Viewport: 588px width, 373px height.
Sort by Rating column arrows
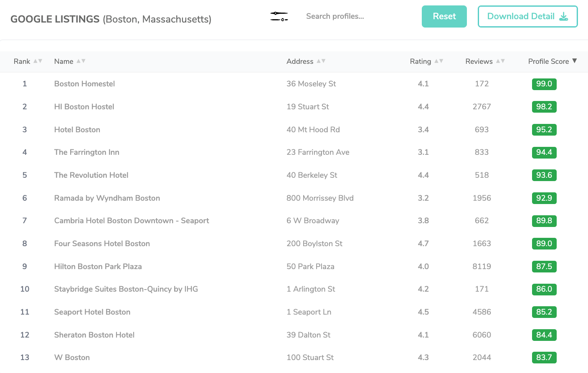(x=438, y=61)
